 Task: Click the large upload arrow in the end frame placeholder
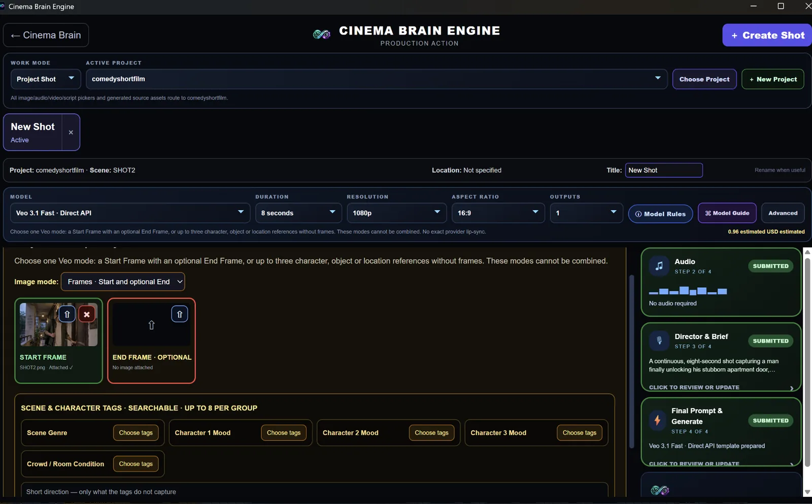(x=151, y=325)
